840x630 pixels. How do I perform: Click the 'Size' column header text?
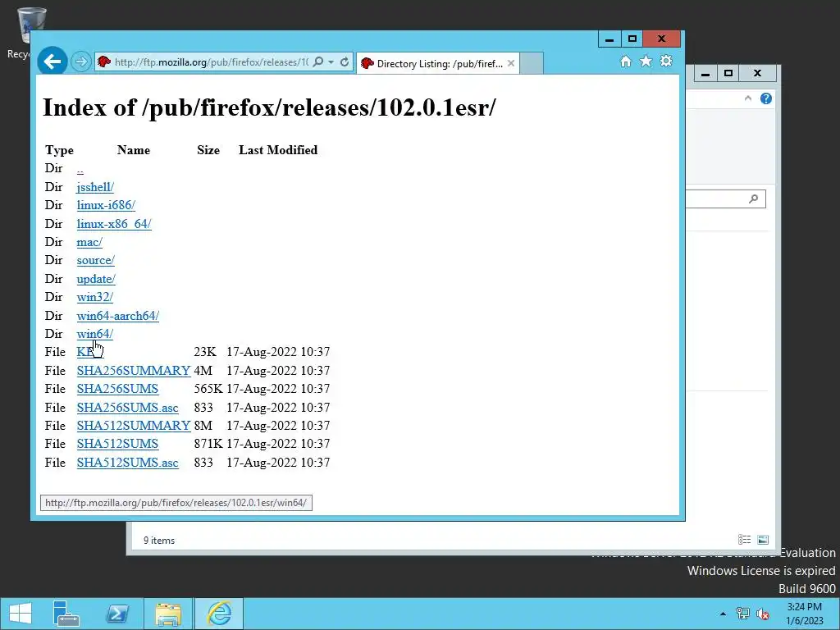pyautogui.click(x=208, y=150)
